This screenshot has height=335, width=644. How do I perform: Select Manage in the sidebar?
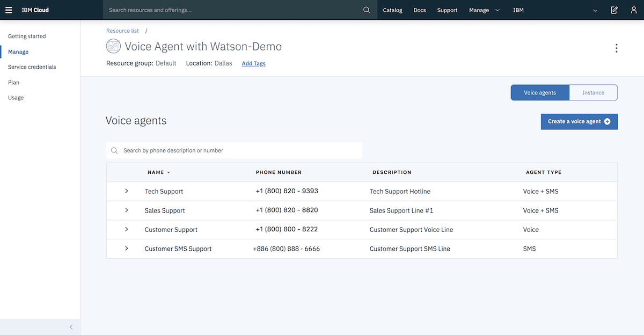(x=18, y=52)
